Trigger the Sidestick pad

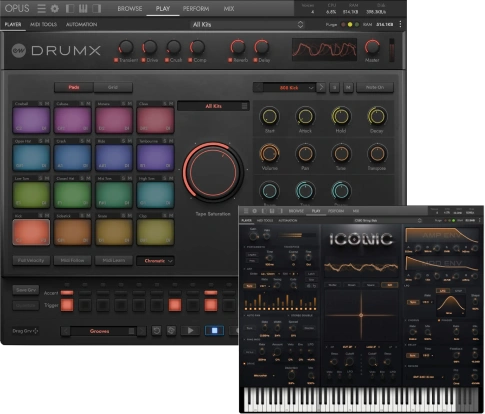(x=72, y=232)
